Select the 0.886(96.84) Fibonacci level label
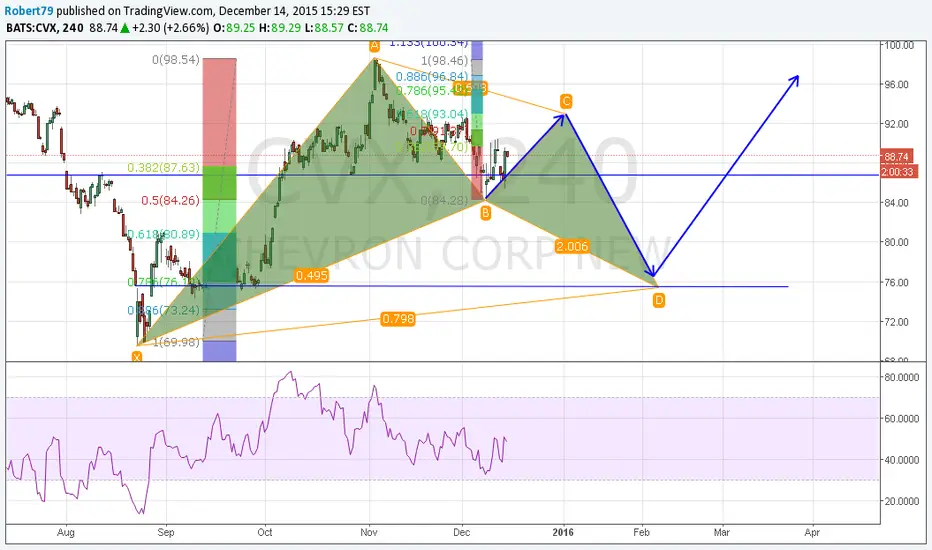Screen dimensions: 932x550 (x=432, y=76)
